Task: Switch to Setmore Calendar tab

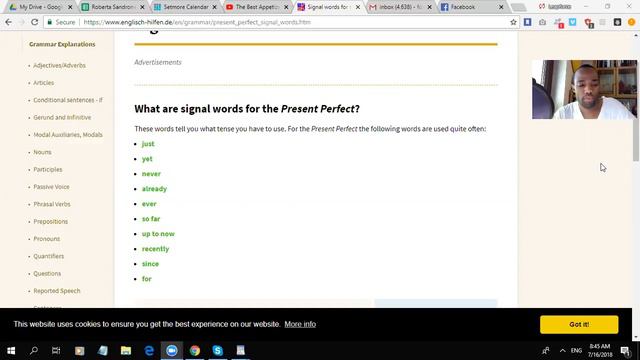Action: (x=185, y=7)
